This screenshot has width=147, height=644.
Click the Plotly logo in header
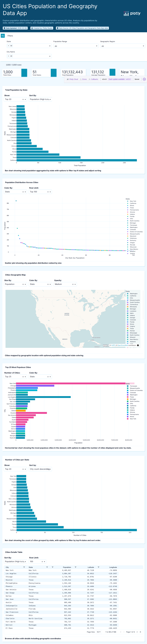pyautogui.click(x=132, y=14)
